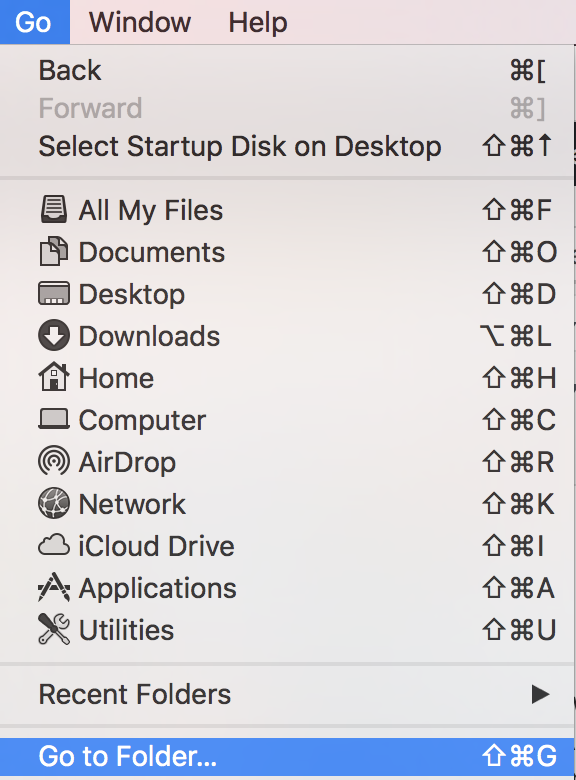The height and width of the screenshot is (780, 576).
Task: Click the Downloads arrow circle icon
Action: click(x=54, y=335)
